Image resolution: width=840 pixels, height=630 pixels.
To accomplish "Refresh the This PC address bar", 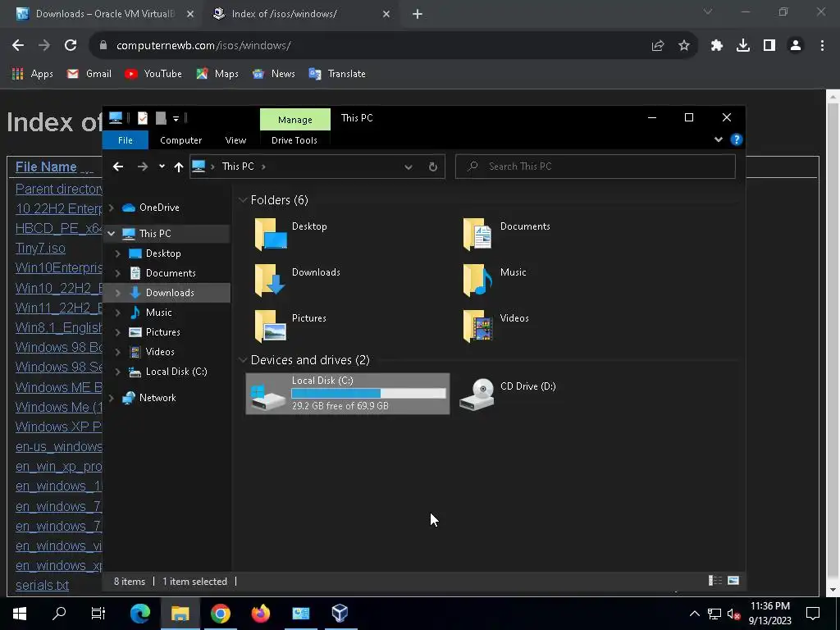I will [x=433, y=167].
